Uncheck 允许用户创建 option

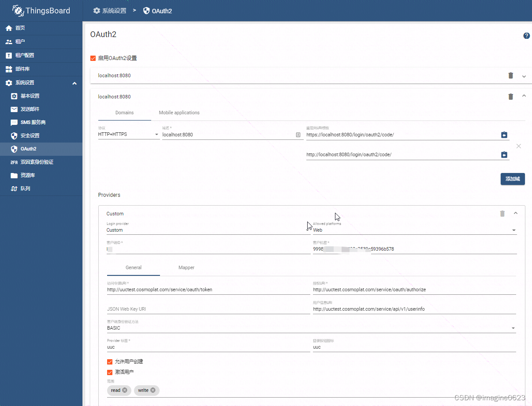pos(109,361)
